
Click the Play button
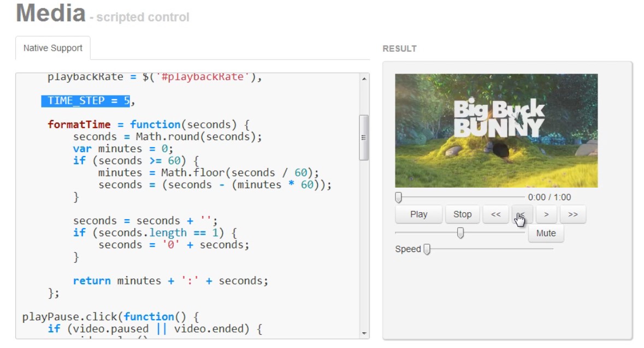418,214
